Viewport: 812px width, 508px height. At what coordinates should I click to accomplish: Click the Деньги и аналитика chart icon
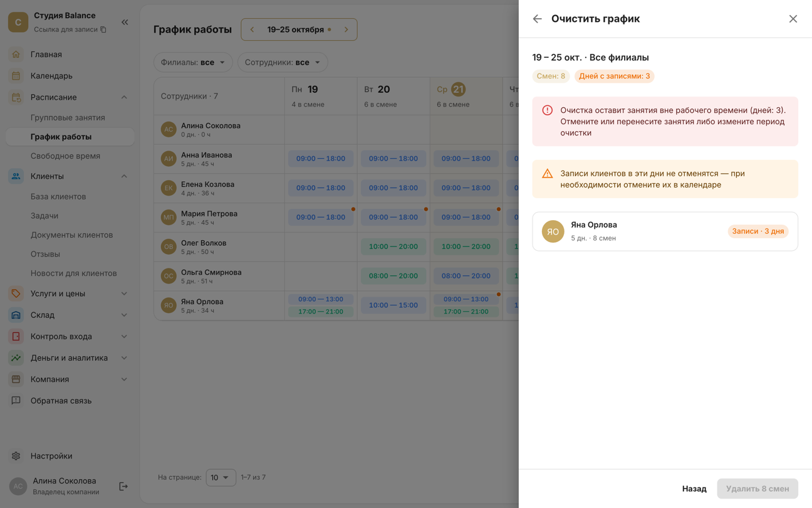click(x=16, y=357)
